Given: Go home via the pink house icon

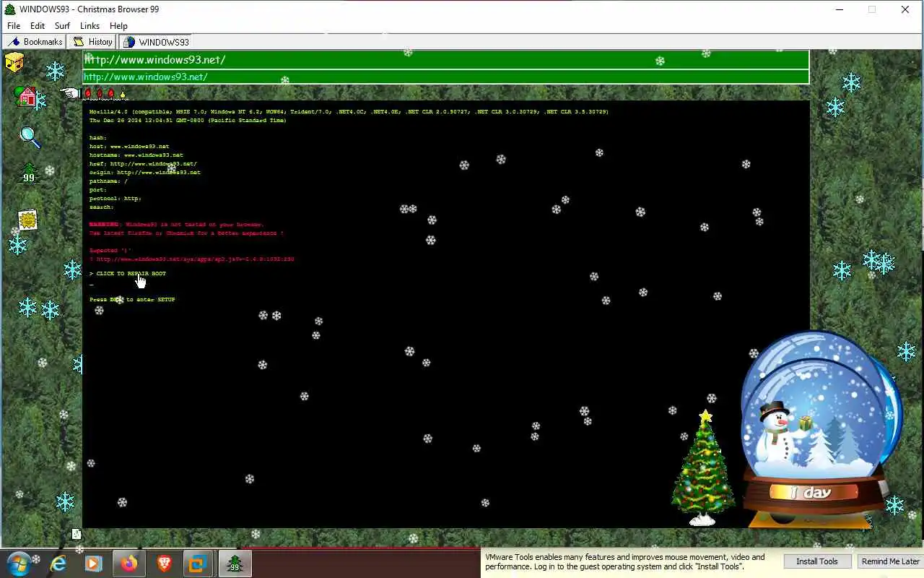Looking at the screenshot, I should 27,96.
